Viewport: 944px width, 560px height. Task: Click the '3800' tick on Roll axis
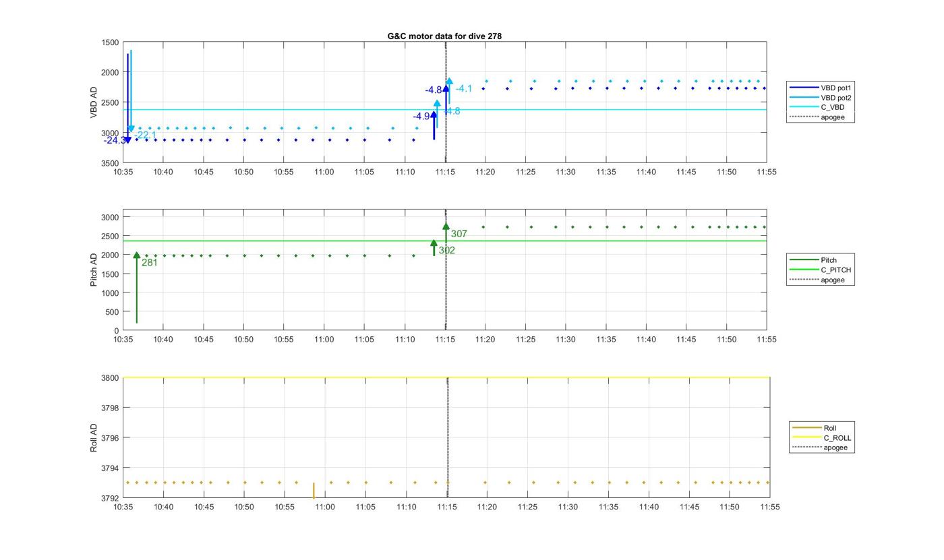[x=110, y=378]
